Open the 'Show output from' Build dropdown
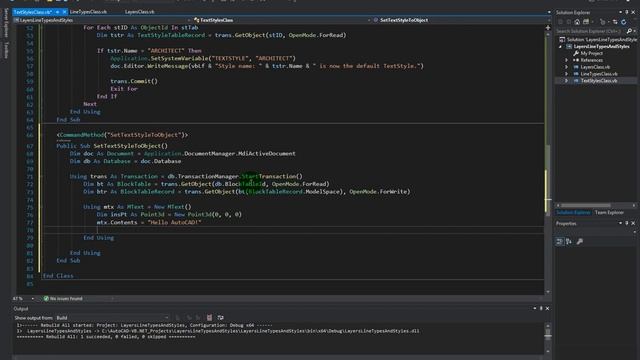This screenshot has height=360, width=640. coord(112,318)
